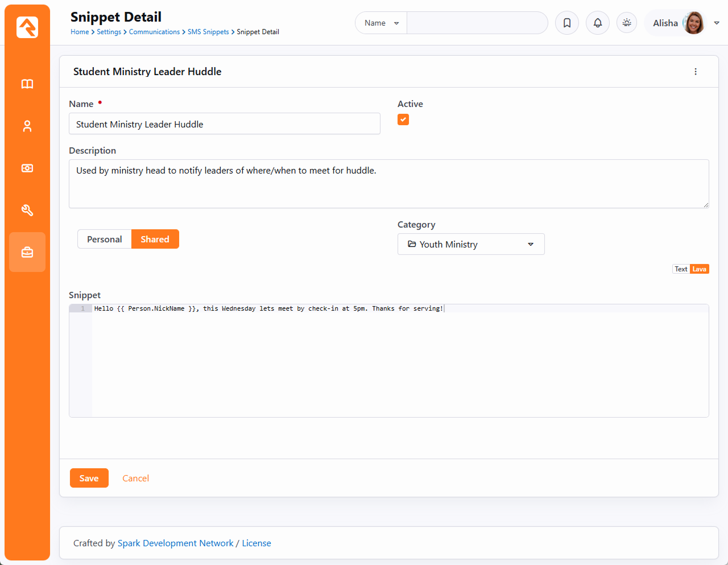Open the person icon in sidebar

(27, 126)
